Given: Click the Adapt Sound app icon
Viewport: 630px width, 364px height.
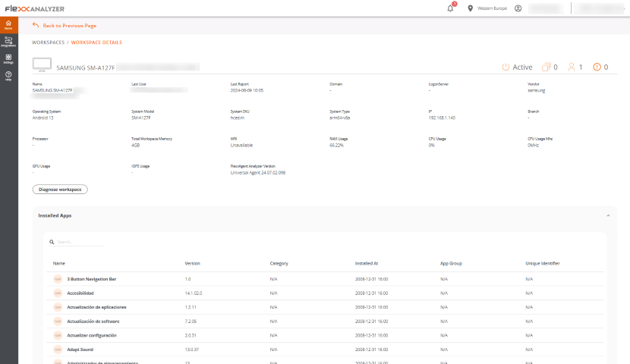Looking at the screenshot, I should (58, 349).
